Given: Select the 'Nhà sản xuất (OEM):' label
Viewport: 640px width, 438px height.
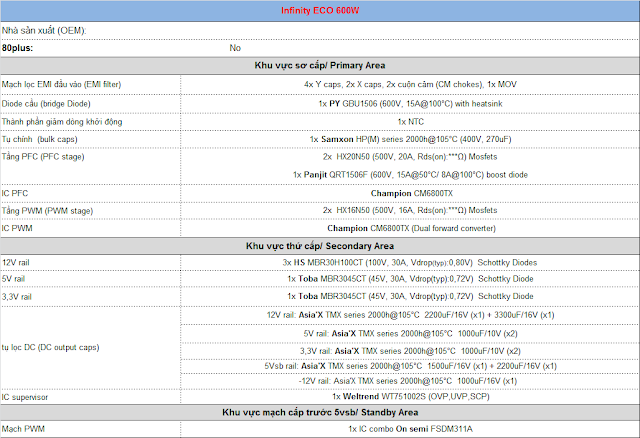Looking at the screenshot, I should tap(44, 31).
